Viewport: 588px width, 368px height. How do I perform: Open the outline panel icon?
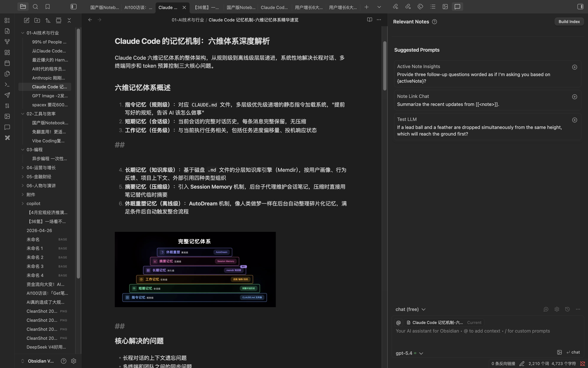click(x=433, y=7)
